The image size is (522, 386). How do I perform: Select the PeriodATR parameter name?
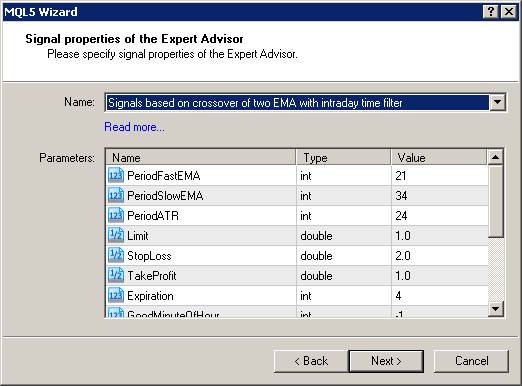(x=153, y=216)
